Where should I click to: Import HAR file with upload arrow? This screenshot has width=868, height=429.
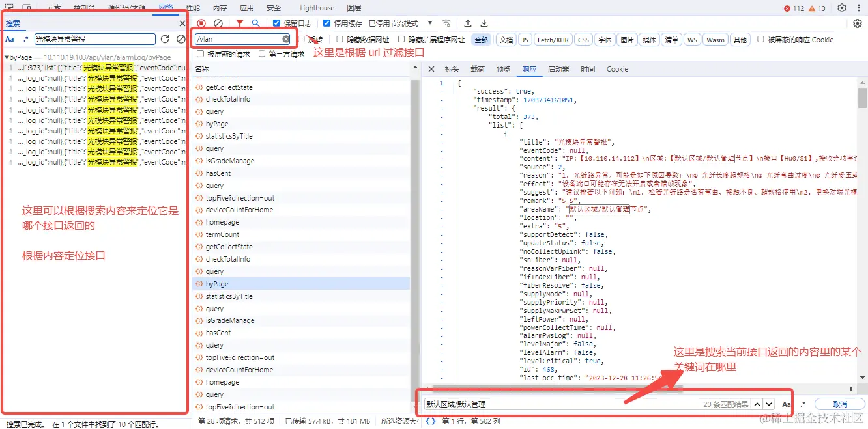(x=468, y=23)
